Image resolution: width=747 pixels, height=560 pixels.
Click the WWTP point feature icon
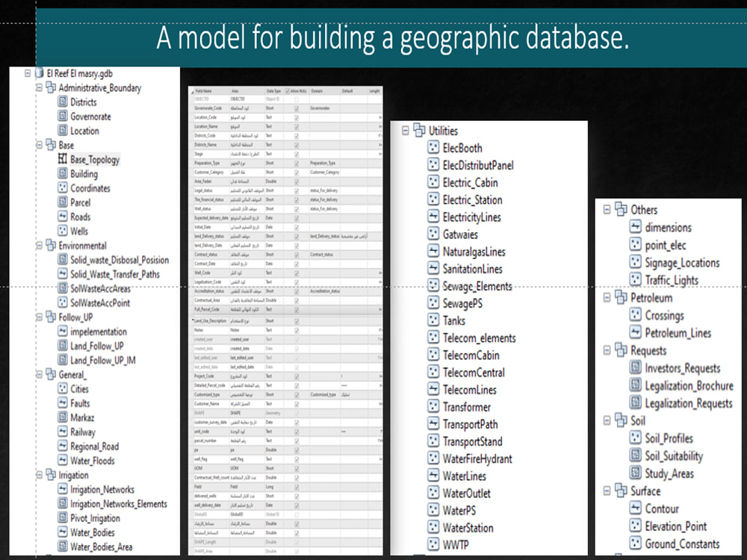433,544
